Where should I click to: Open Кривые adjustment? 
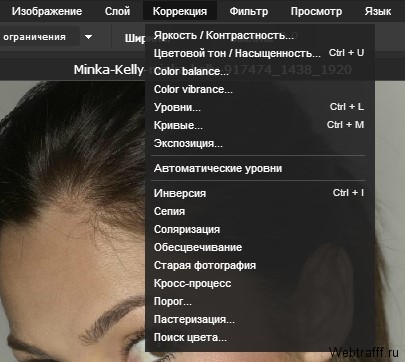[x=260, y=125]
